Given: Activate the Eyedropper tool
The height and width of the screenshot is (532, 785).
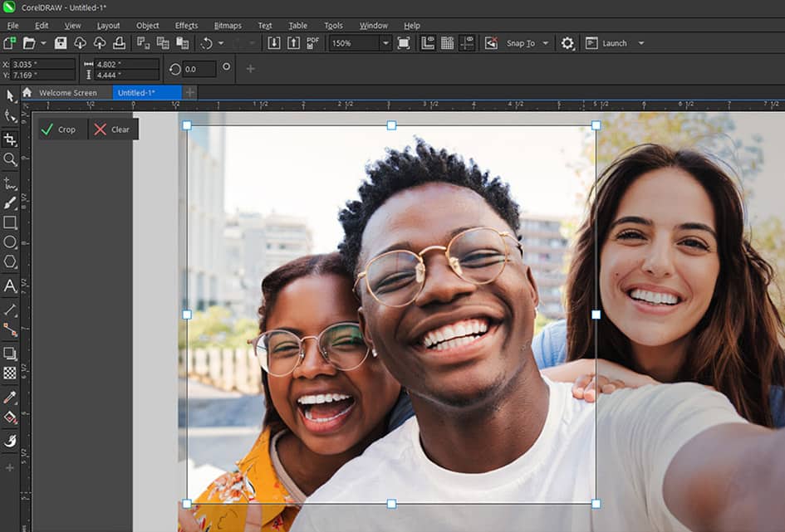Looking at the screenshot, I should (10, 398).
